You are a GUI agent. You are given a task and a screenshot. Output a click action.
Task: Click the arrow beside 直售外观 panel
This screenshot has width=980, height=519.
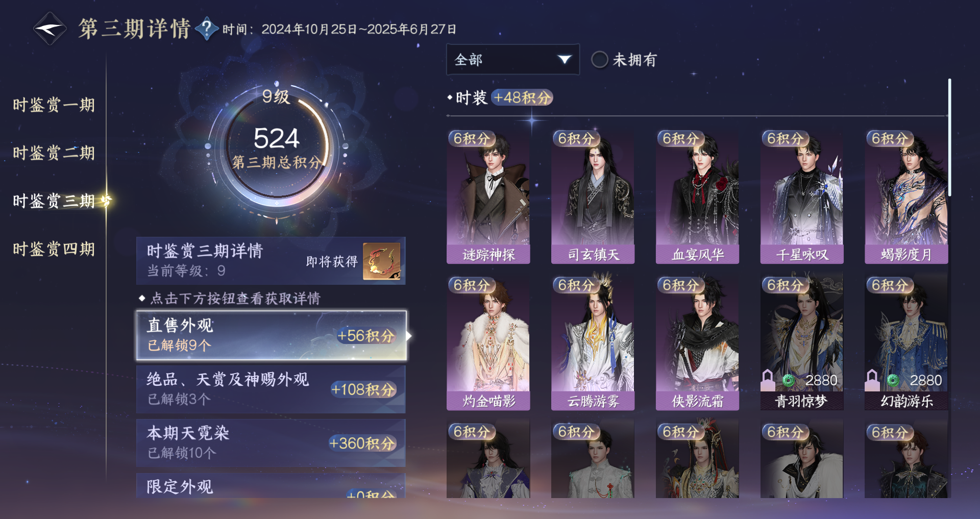click(409, 335)
